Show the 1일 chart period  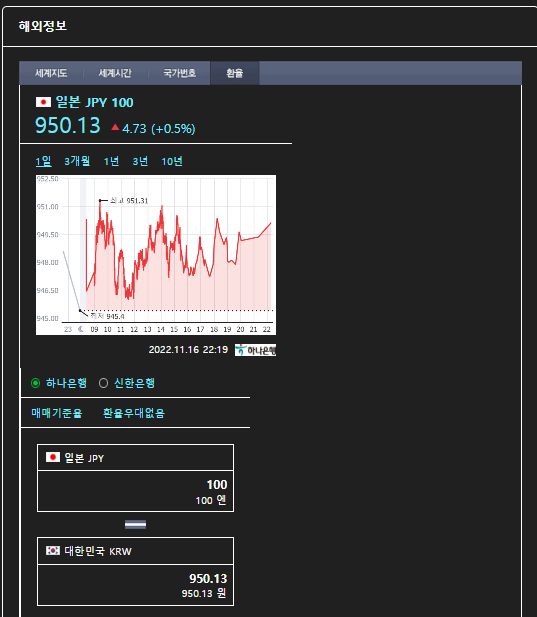43,161
